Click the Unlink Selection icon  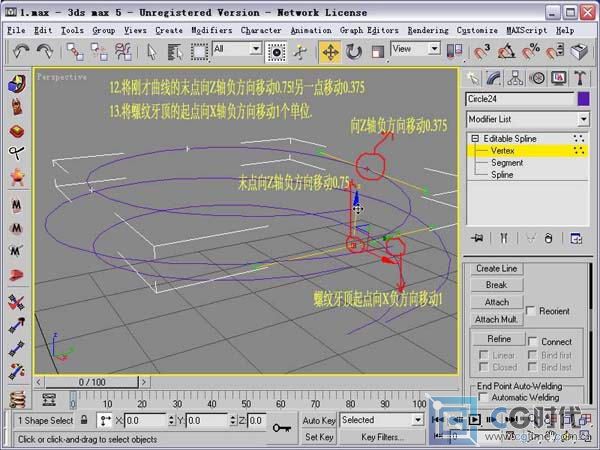99,52
